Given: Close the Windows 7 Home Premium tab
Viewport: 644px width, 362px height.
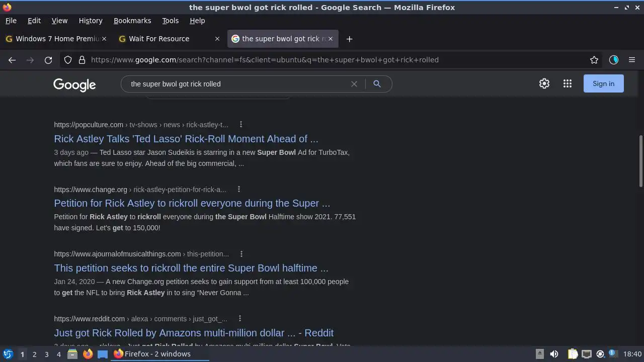Looking at the screenshot, I should (x=104, y=39).
